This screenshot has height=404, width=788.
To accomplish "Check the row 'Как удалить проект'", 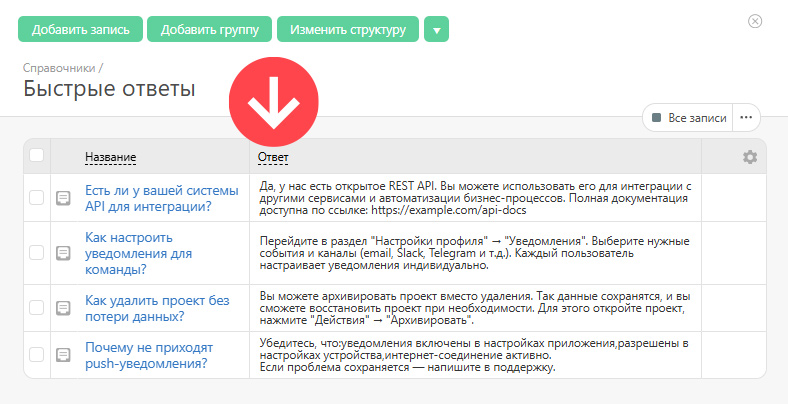I will (36, 307).
